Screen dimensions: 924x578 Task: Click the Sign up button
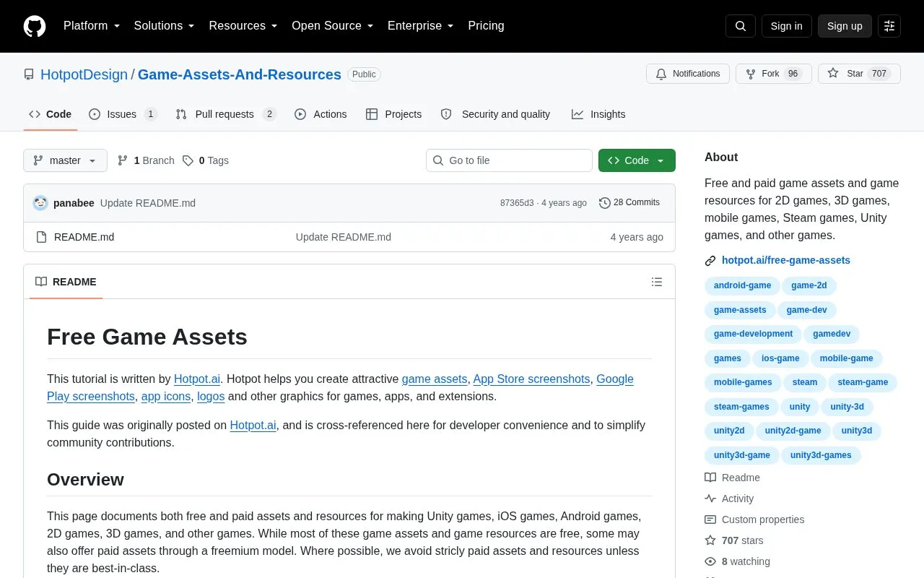(x=845, y=26)
